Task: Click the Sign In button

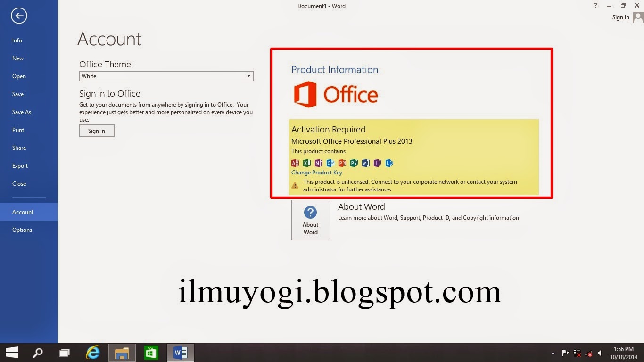Action: click(x=97, y=131)
